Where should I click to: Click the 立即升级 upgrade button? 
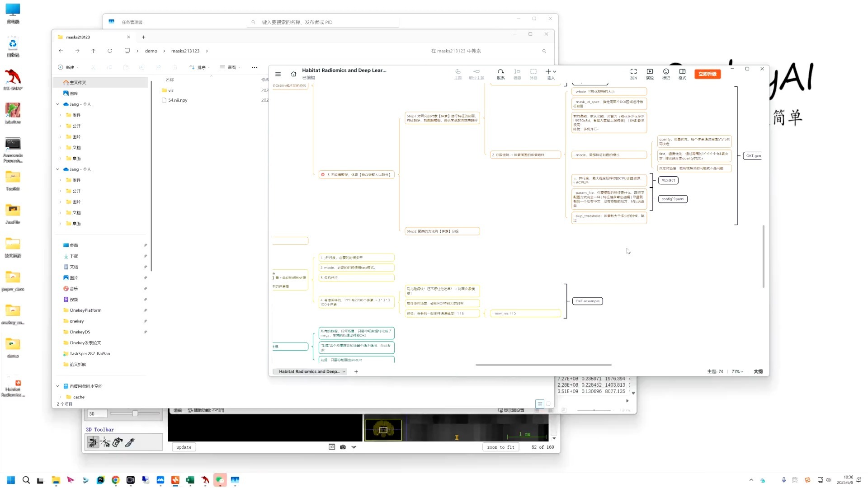[708, 74]
